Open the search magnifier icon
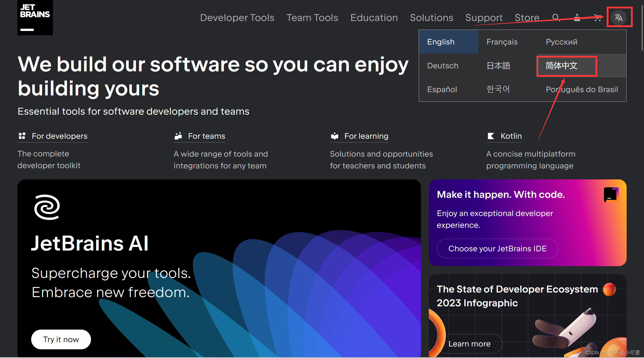 click(x=556, y=18)
